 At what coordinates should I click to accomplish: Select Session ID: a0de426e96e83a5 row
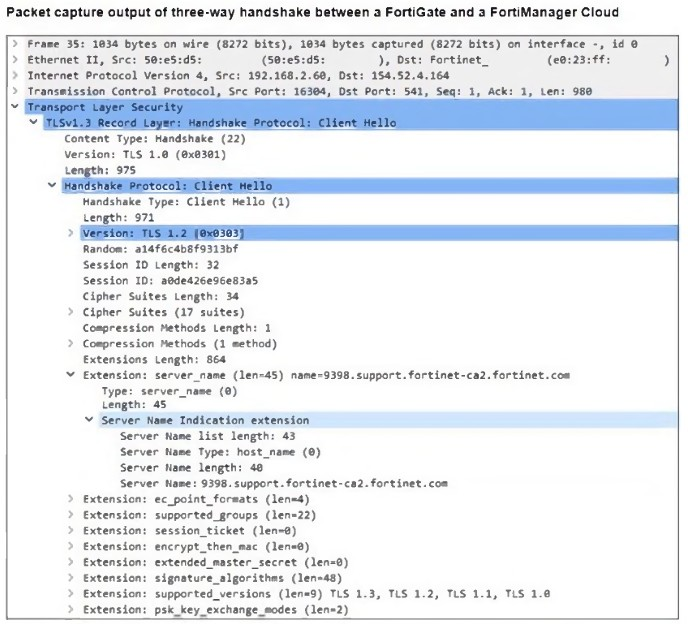170,281
